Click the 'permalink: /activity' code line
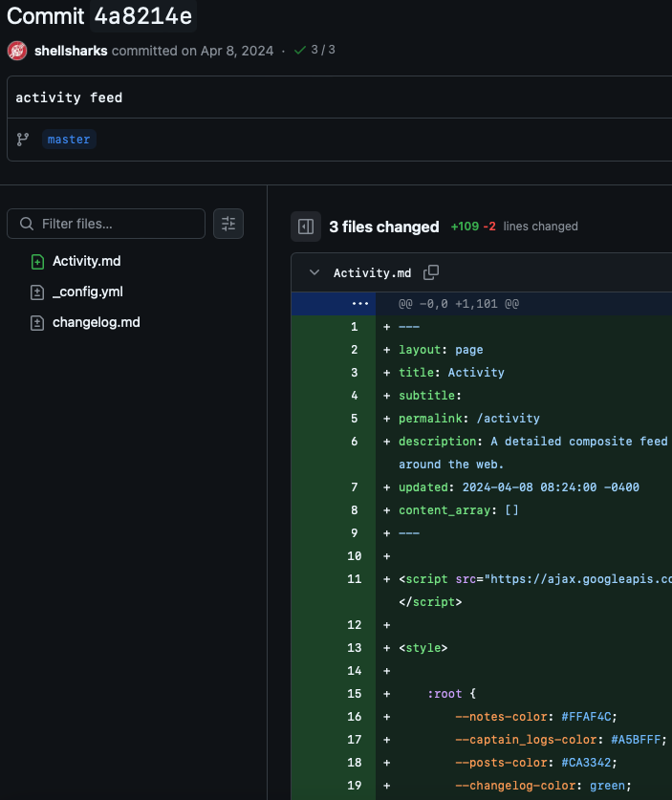Viewport: 672px width, 800px height. tap(469, 419)
